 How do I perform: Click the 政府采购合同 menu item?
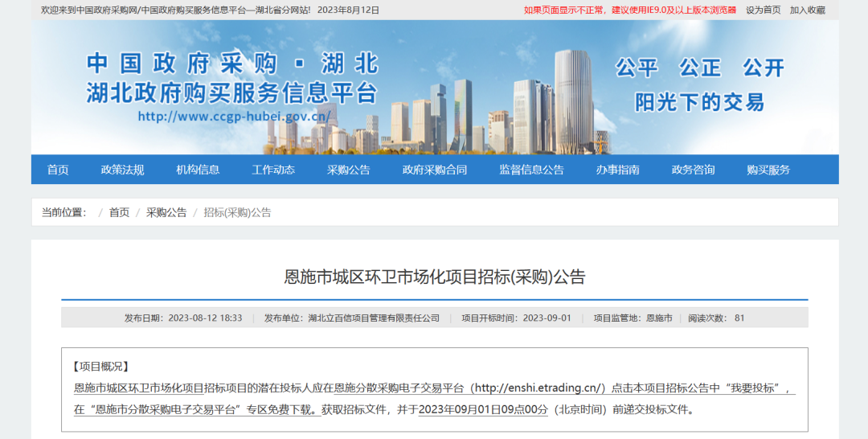(435, 170)
